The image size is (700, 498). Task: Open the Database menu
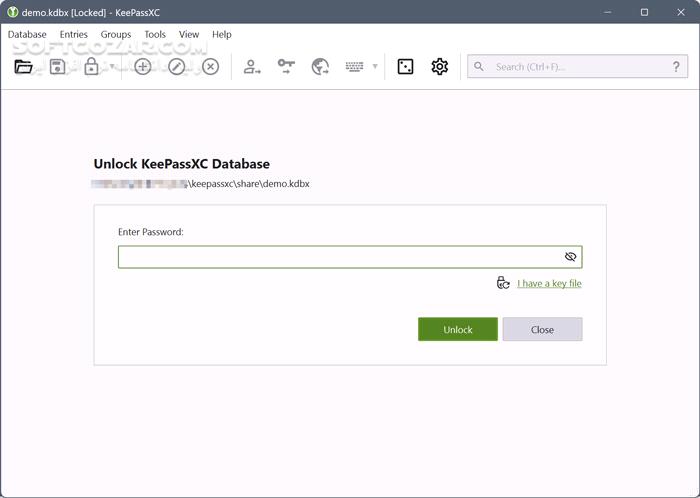pyautogui.click(x=27, y=34)
